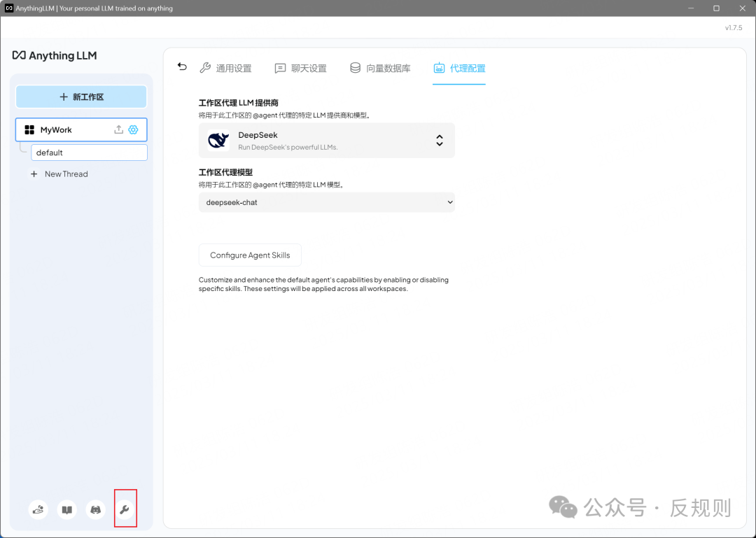Click the 工作区代理 LLM 提供商 label
Screen dimensions: 756x538
[238, 103]
